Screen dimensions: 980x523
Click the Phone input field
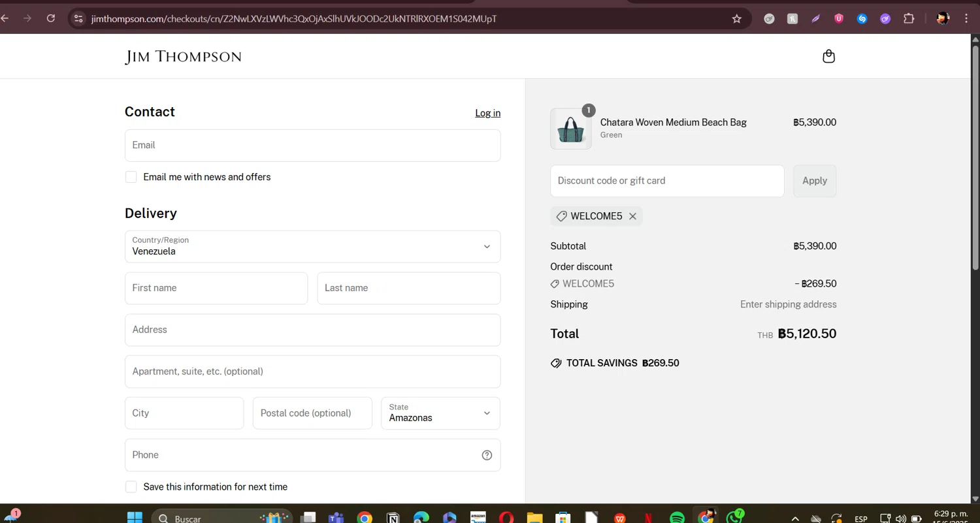click(312, 455)
